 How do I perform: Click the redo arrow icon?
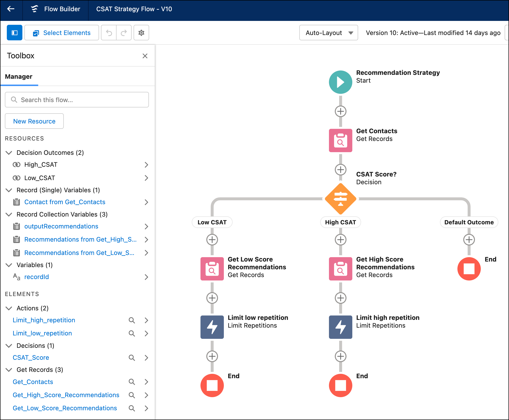(124, 33)
